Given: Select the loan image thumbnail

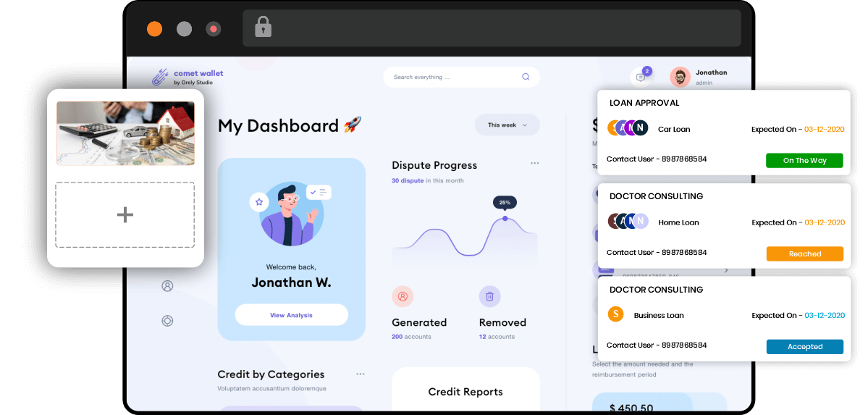Looking at the screenshot, I should 125,133.
